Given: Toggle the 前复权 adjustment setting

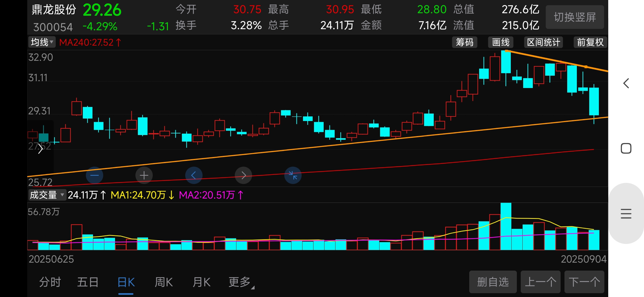Looking at the screenshot, I should pos(590,42).
